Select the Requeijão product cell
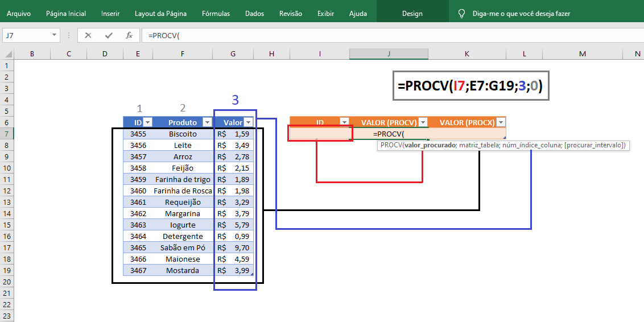 [183, 202]
